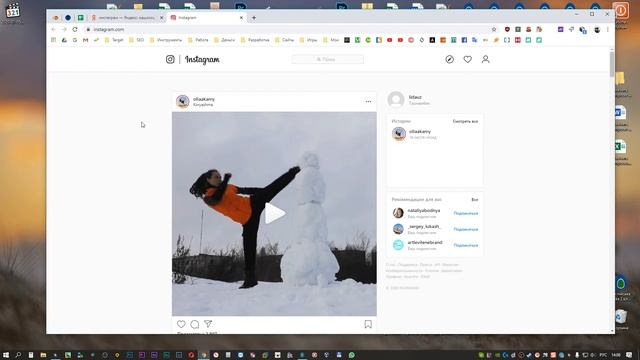Open _sergey_lukash_ profile
Image resolution: width=640 pixels, height=360 pixels.
[x=424, y=227]
